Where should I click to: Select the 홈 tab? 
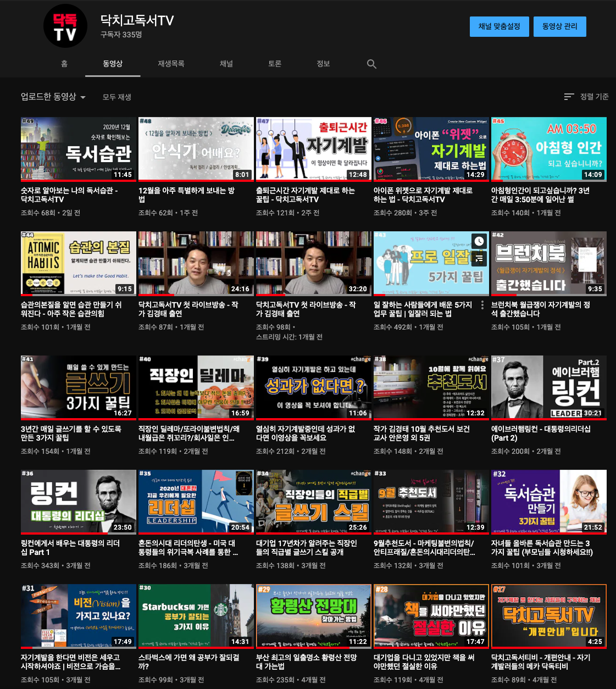pyautogui.click(x=63, y=64)
